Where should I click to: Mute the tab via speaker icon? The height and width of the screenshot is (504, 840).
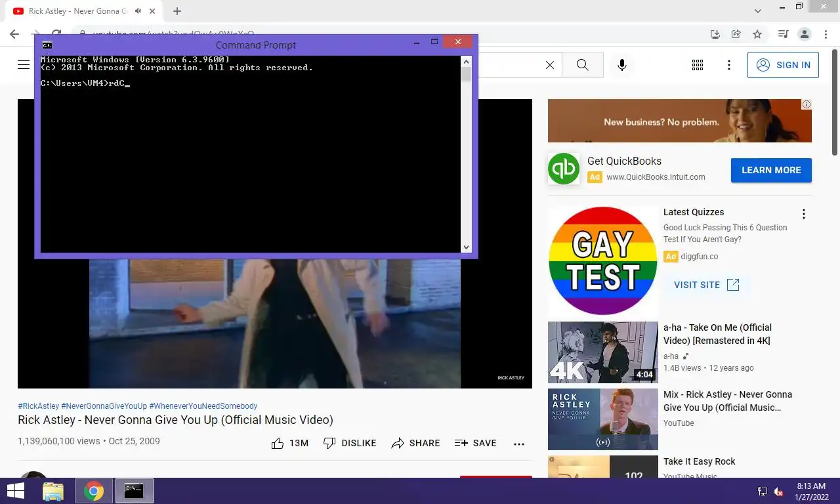pyautogui.click(x=138, y=11)
